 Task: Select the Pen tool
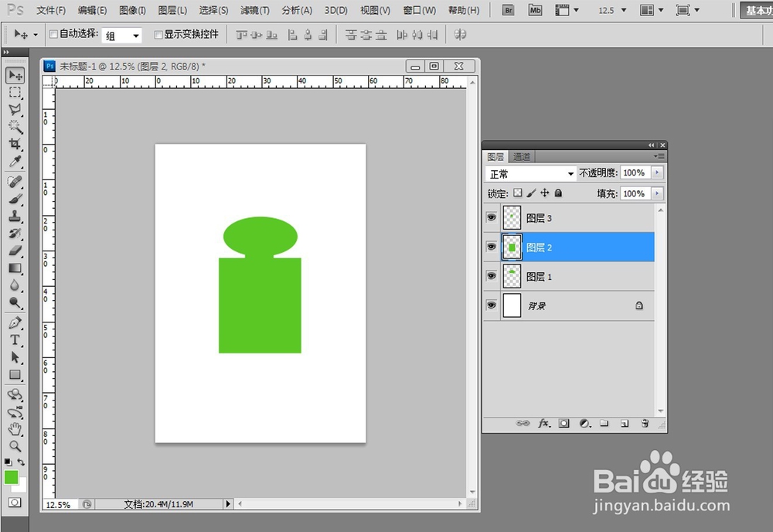tap(15, 323)
